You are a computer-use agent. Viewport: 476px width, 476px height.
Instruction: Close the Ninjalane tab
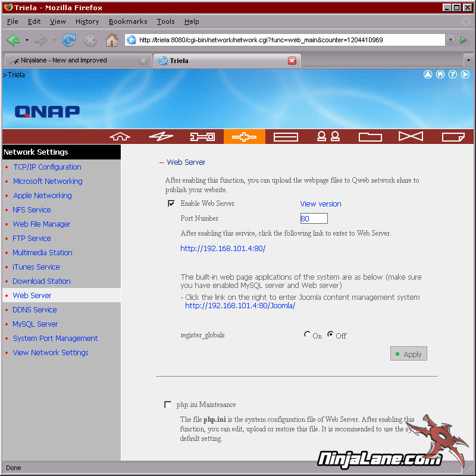(x=143, y=61)
